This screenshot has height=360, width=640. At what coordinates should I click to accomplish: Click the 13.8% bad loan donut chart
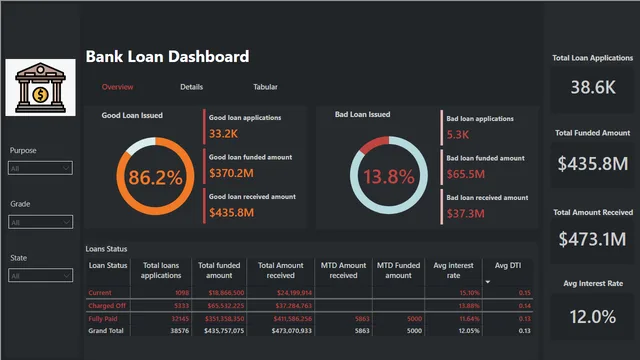point(389,175)
